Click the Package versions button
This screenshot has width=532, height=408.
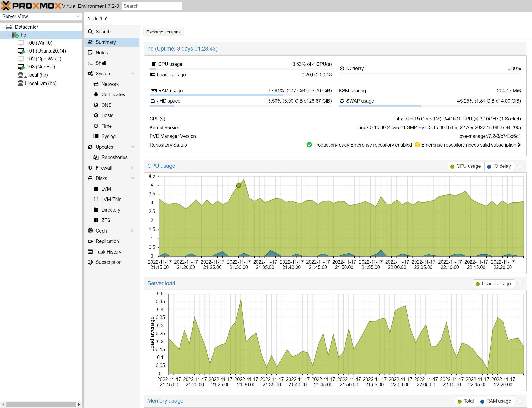[x=163, y=32]
